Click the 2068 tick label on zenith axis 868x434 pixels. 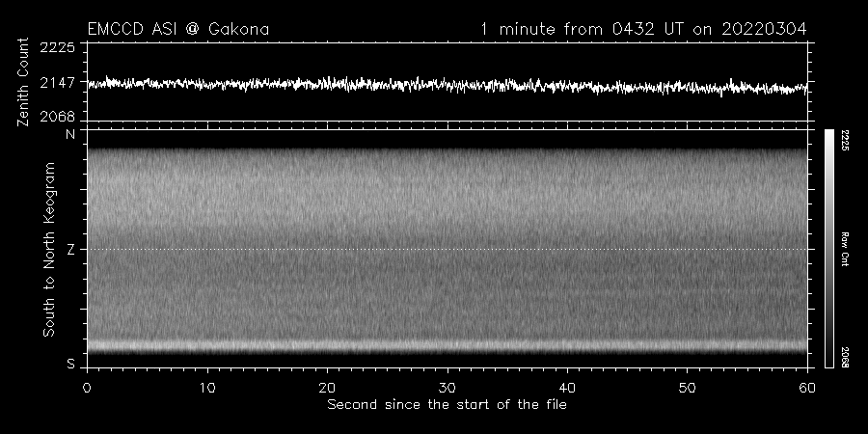click(57, 117)
